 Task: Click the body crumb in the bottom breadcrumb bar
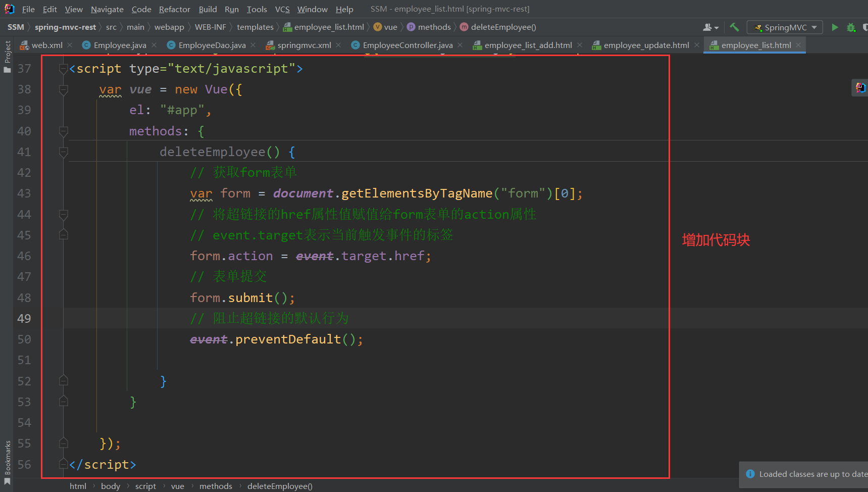(x=111, y=486)
